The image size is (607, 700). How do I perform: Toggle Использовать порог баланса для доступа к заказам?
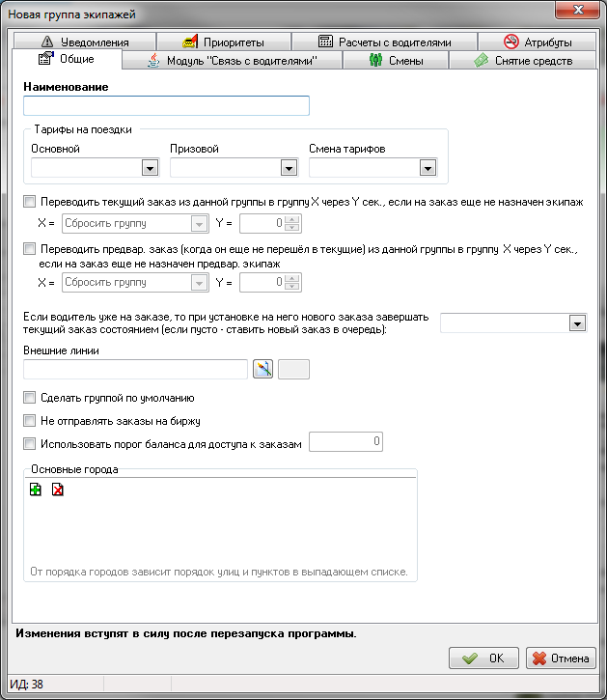pyautogui.click(x=30, y=444)
